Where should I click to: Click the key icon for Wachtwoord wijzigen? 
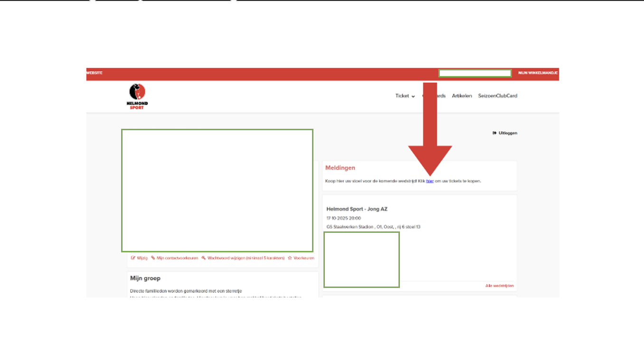(203, 258)
